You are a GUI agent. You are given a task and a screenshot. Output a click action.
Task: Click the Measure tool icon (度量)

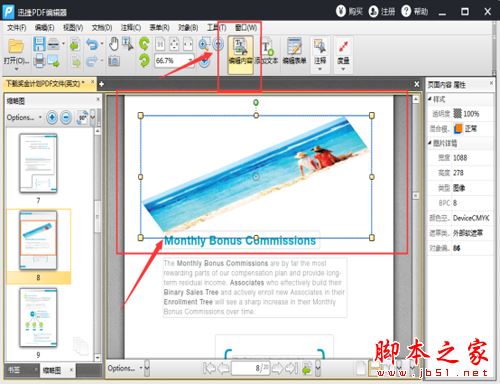coord(343,48)
